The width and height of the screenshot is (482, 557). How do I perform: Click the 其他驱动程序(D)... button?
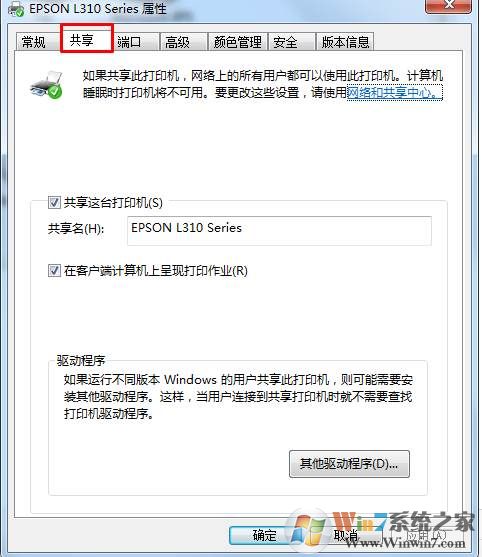point(349,464)
